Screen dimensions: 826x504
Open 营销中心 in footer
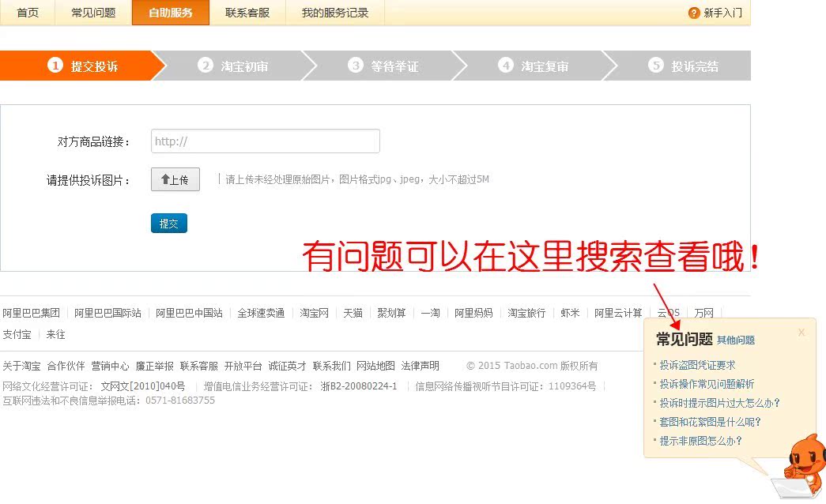coord(110,366)
